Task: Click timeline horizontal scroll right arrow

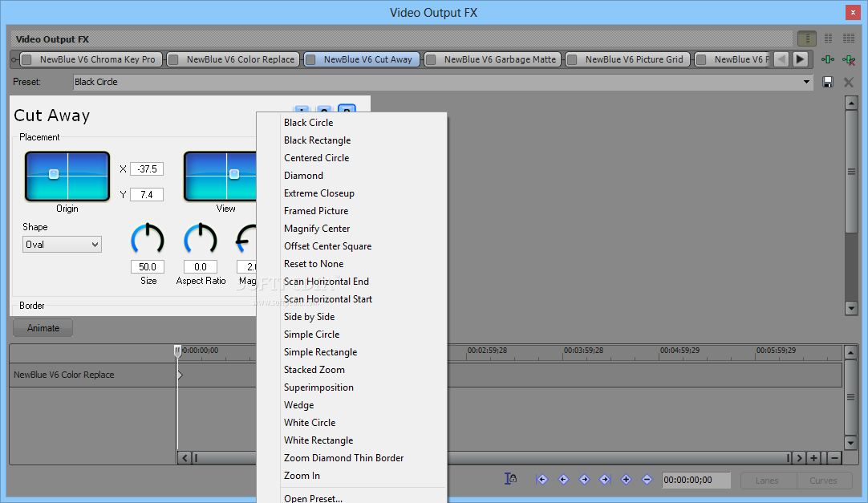Action: tap(799, 458)
